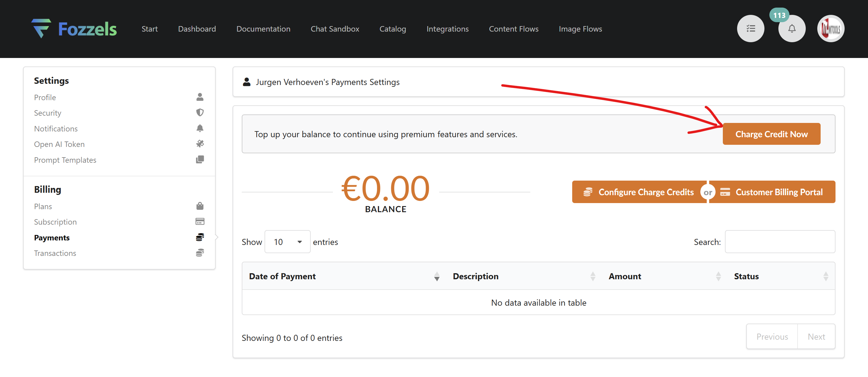Open Prompt Templates settings
The width and height of the screenshot is (868, 377).
[65, 160]
